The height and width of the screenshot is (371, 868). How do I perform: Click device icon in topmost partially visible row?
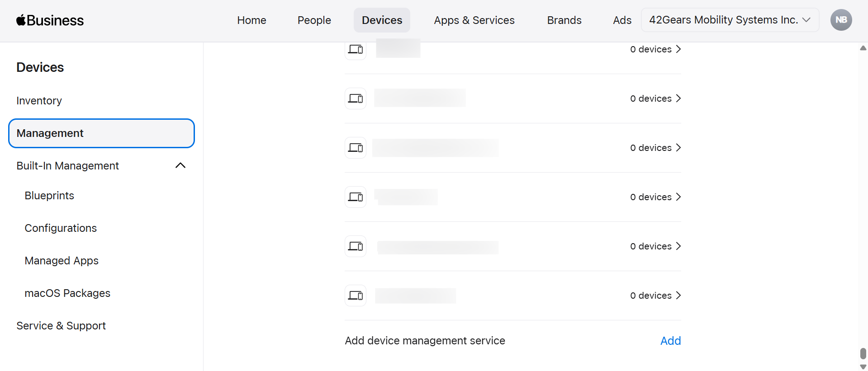coord(356,49)
